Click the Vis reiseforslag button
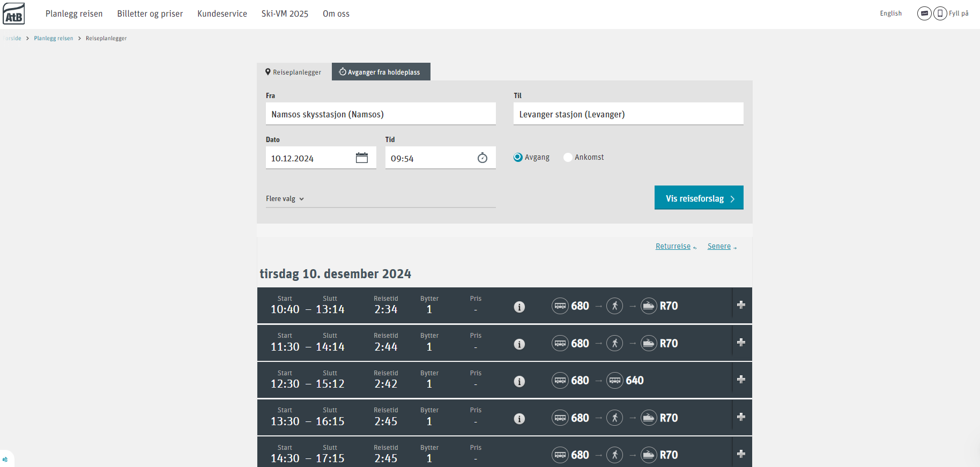 pos(699,198)
